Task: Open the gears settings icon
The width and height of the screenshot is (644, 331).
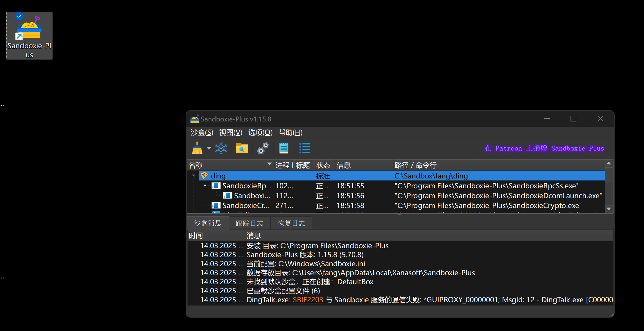Action: (x=263, y=148)
